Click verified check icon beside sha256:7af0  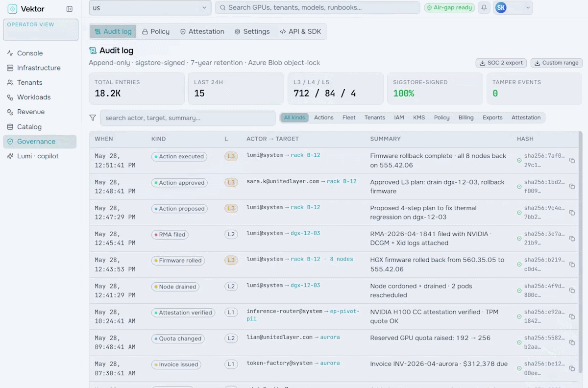[519, 160]
